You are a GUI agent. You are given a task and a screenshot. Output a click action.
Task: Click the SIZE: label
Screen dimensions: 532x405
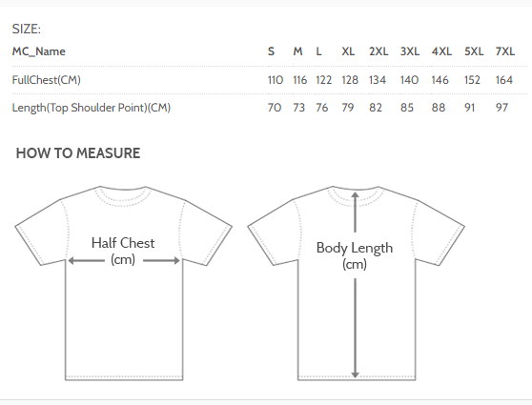point(26,30)
